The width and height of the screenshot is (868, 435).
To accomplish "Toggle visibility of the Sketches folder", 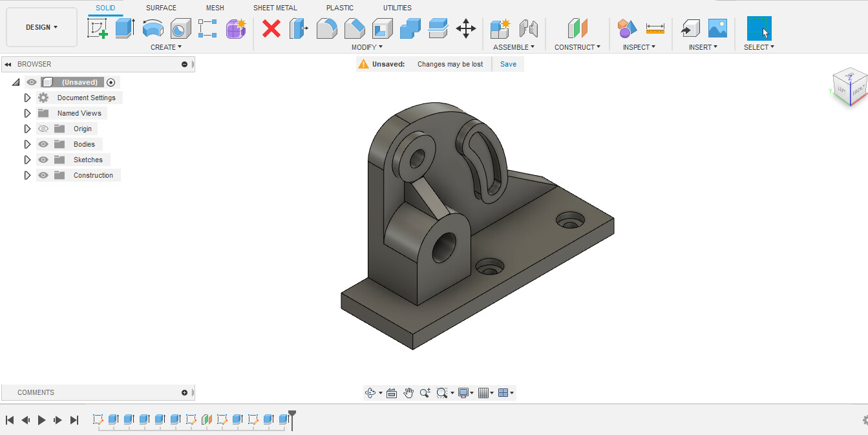I will click(x=43, y=160).
